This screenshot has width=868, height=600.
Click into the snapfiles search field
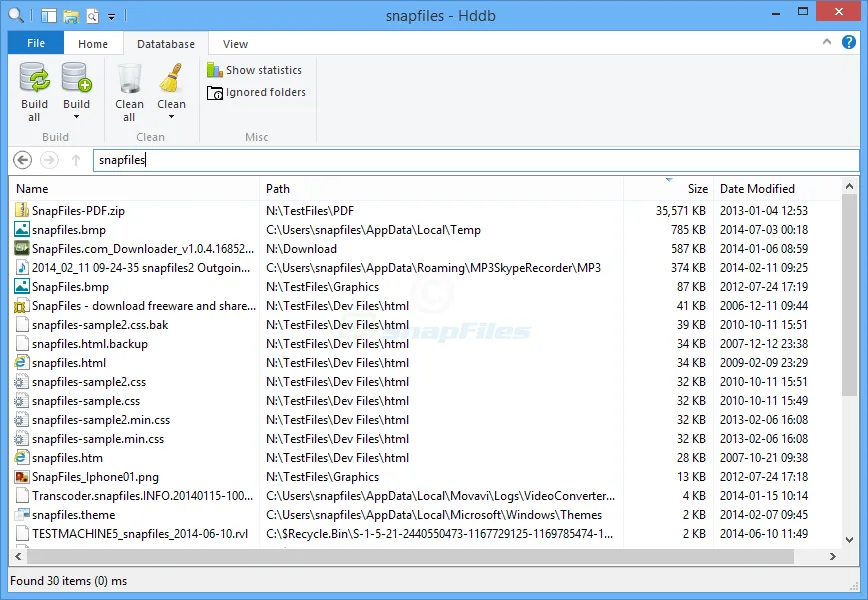tap(476, 161)
